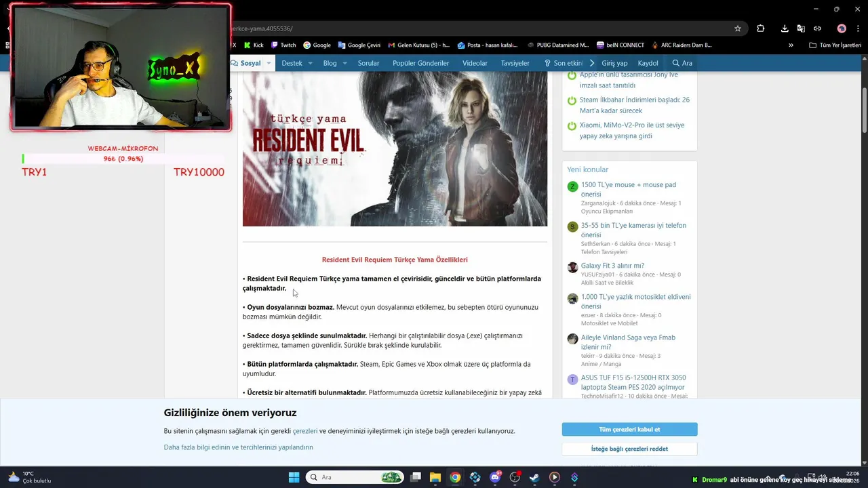Open the Google Çeviri bookmark
The height and width of the screenshot is (488, 868).
coord(359,45)
